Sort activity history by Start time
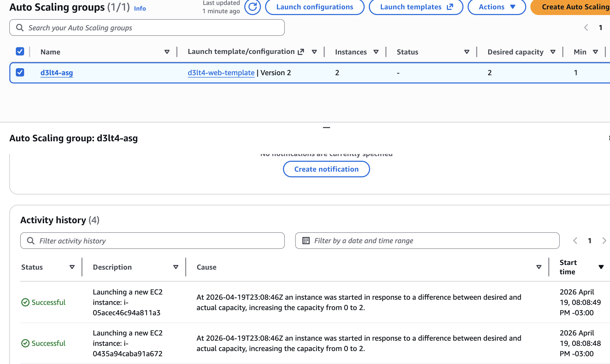The width and height of the screenshot is (610, 364). click(601, 267)
